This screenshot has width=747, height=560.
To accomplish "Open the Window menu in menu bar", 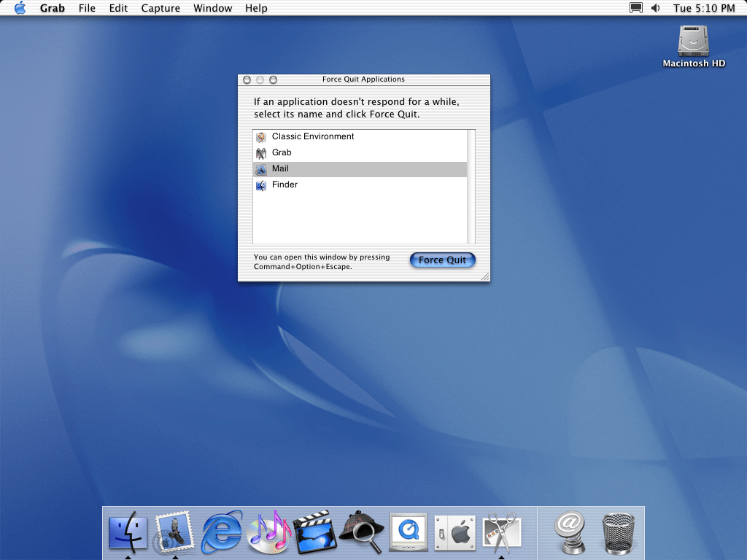I will [x=213, y=8].
